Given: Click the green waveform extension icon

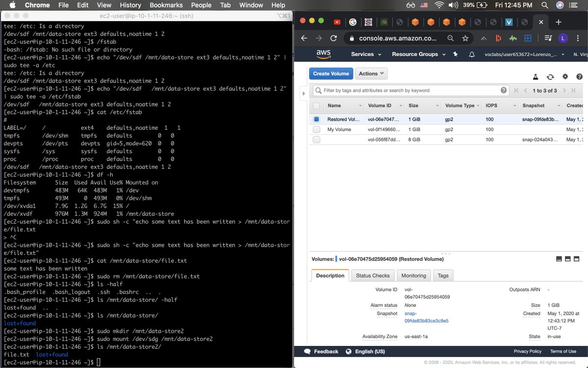Looking at the screenshot, I should click(513, 38).
